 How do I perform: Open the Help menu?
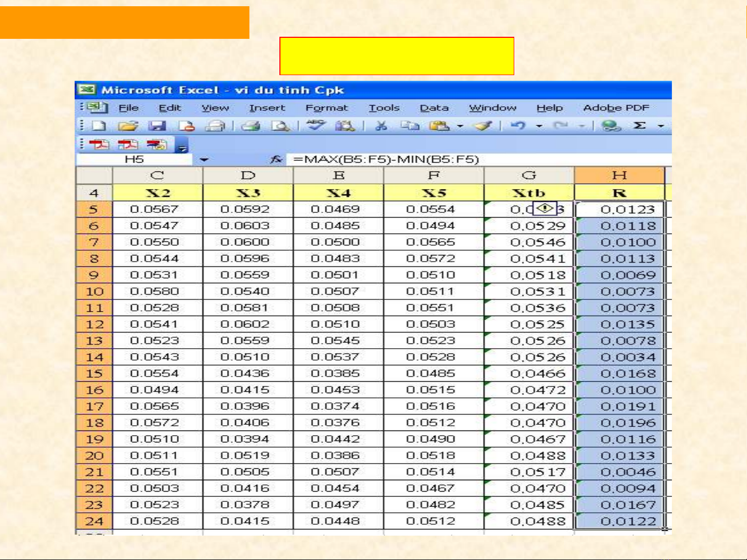pyautogui.click(x=549, y=108)
